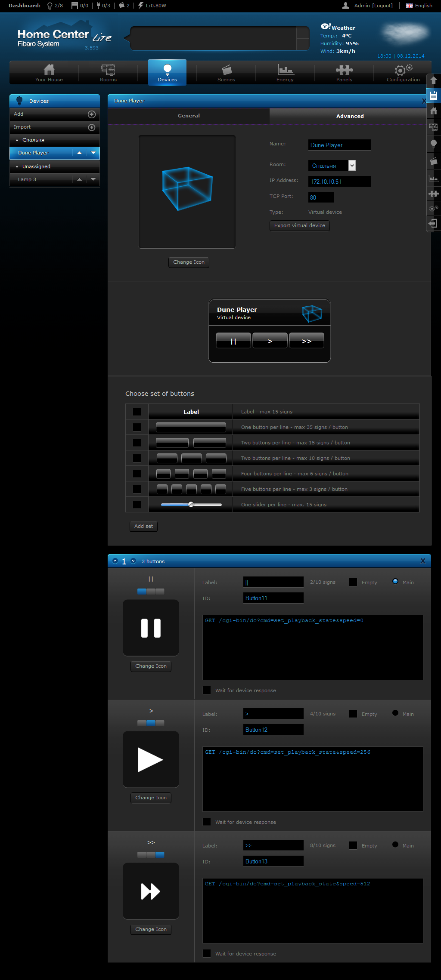
Task: Open the Configuration section
Action: 403,72
